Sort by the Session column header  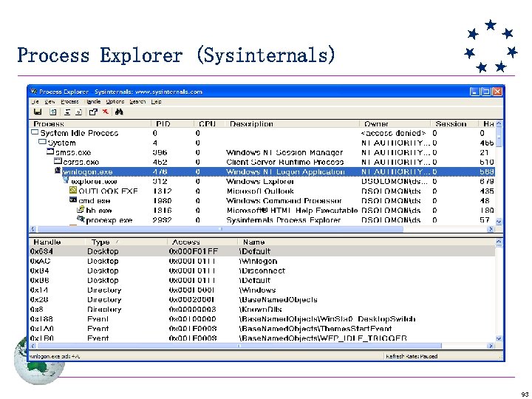click(x=454, y=124)
